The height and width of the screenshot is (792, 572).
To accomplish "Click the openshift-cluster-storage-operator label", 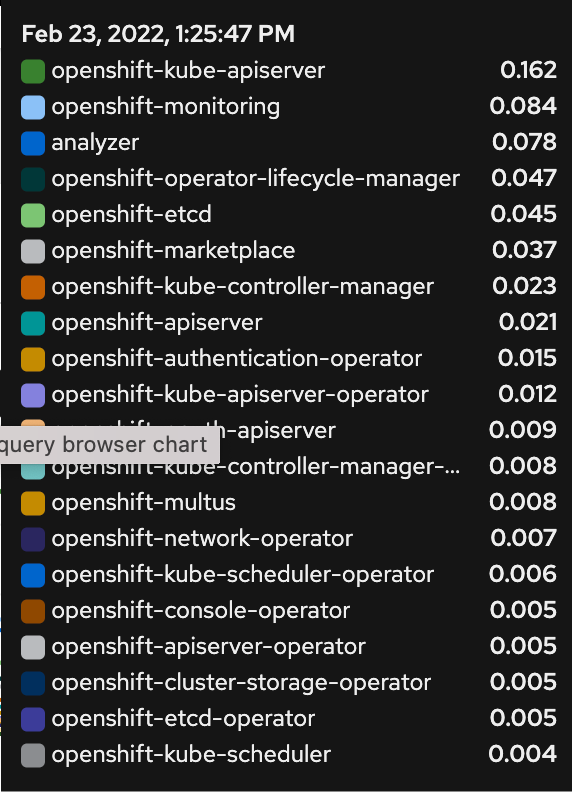I will 241,683.
